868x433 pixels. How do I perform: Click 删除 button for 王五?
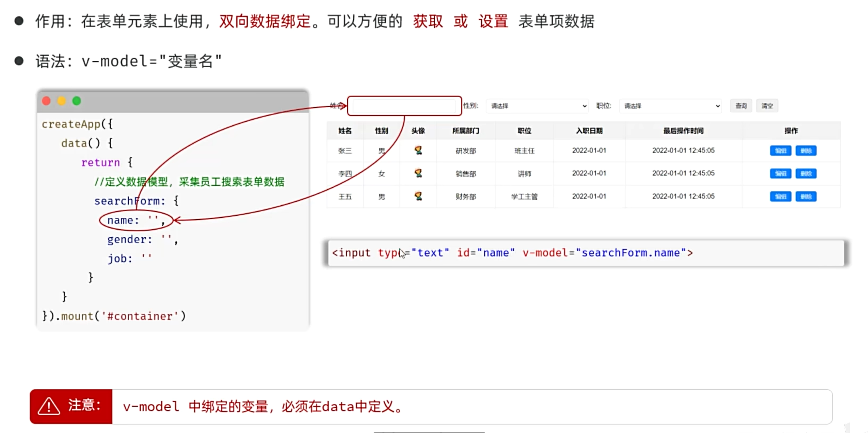[x=806, y=196]
